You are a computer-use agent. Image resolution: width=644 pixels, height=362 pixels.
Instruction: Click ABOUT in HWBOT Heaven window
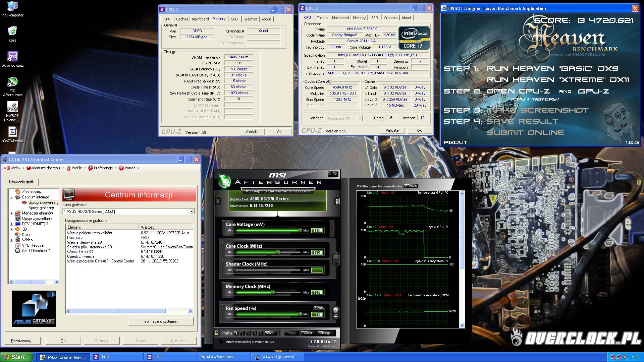pos(455,142)
